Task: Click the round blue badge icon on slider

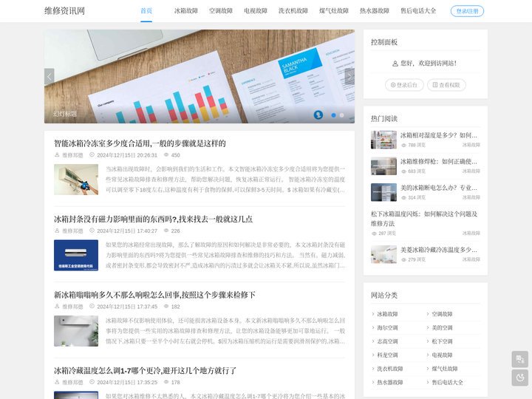Action: click(318, 115)
